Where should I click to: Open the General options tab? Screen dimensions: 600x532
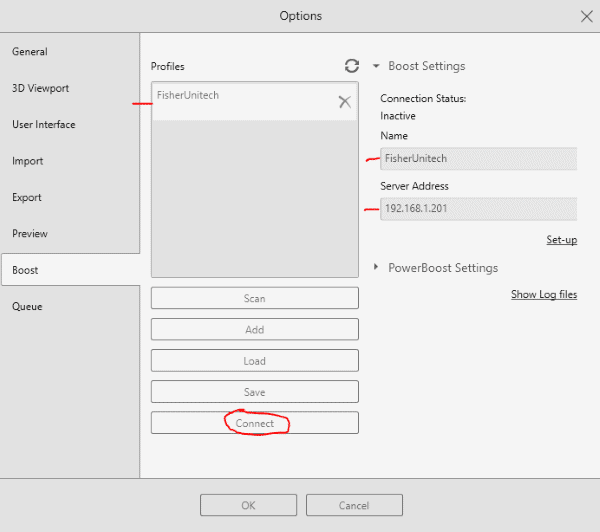coord(70,52)
